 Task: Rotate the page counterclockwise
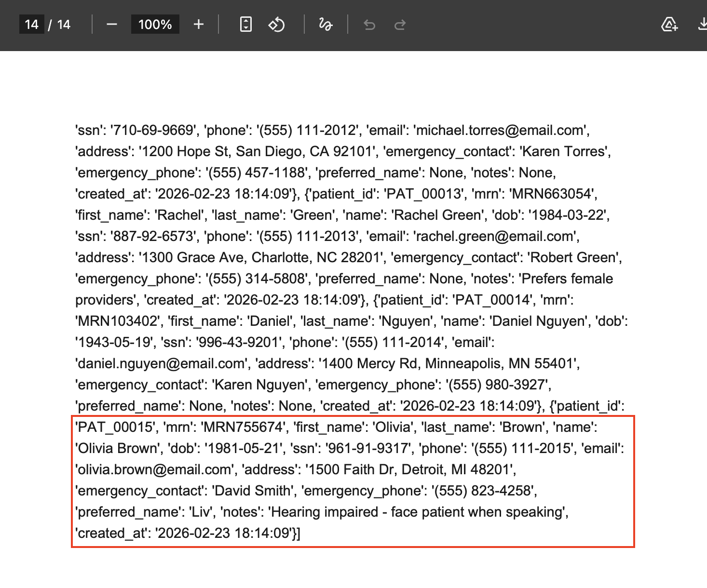coord(276,25)
